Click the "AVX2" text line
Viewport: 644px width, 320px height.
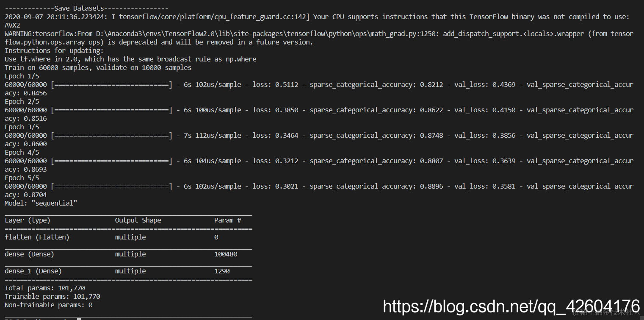tap(12, 25)
